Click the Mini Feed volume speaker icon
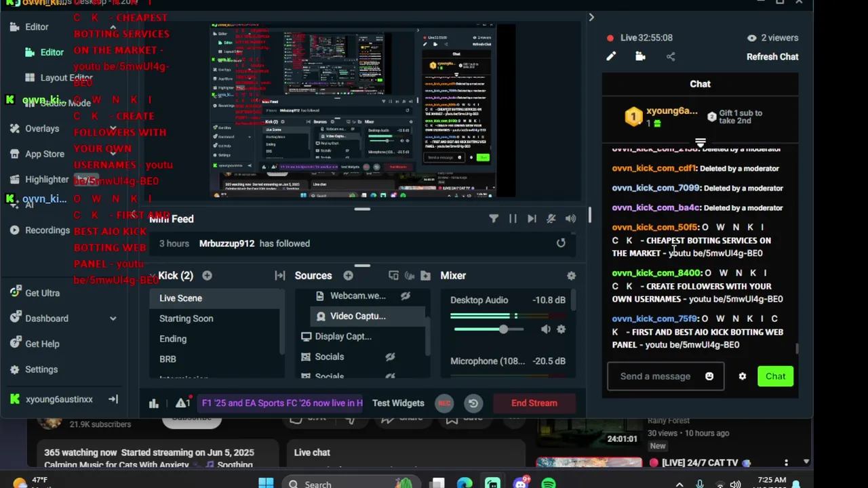This screenshot has height=488, width=868. click(x=570, y=218)
